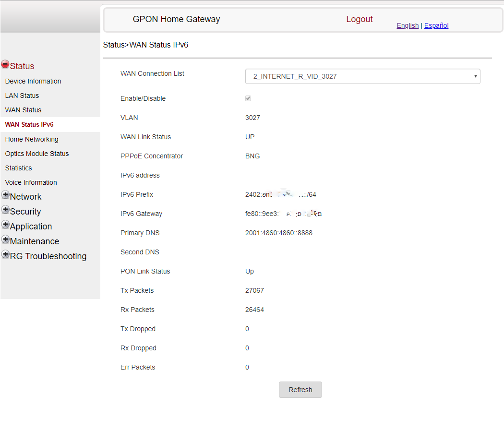Expand the Application section plus icon

6,225
